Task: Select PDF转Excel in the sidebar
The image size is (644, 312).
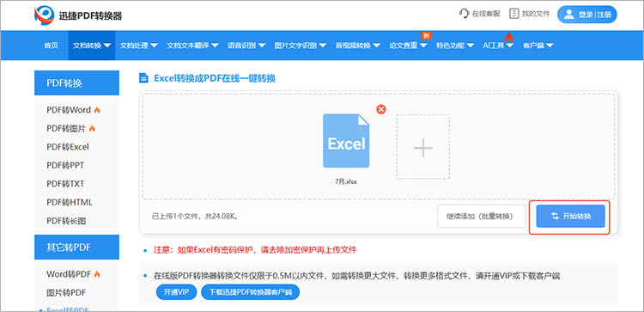Action: pyautogui.click(x=68, y=147)
